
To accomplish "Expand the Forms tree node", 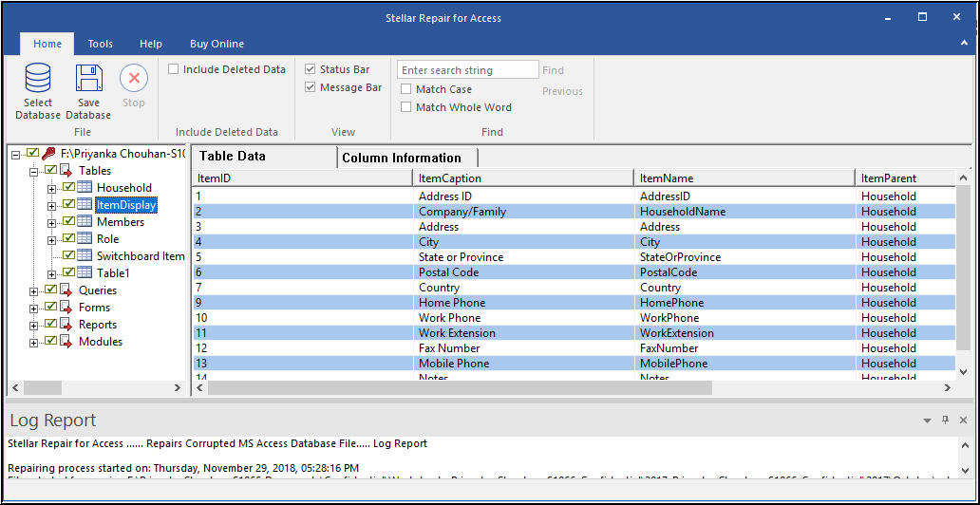I will tap(35, 308).
